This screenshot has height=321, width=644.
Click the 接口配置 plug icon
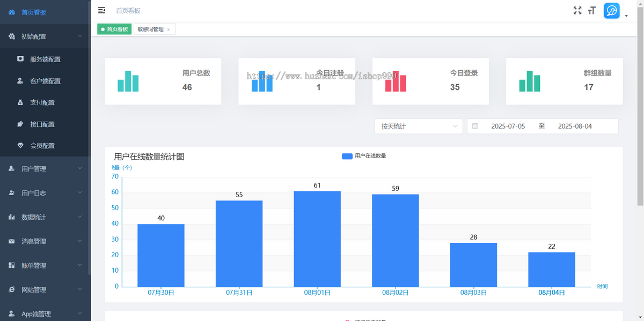20,124
